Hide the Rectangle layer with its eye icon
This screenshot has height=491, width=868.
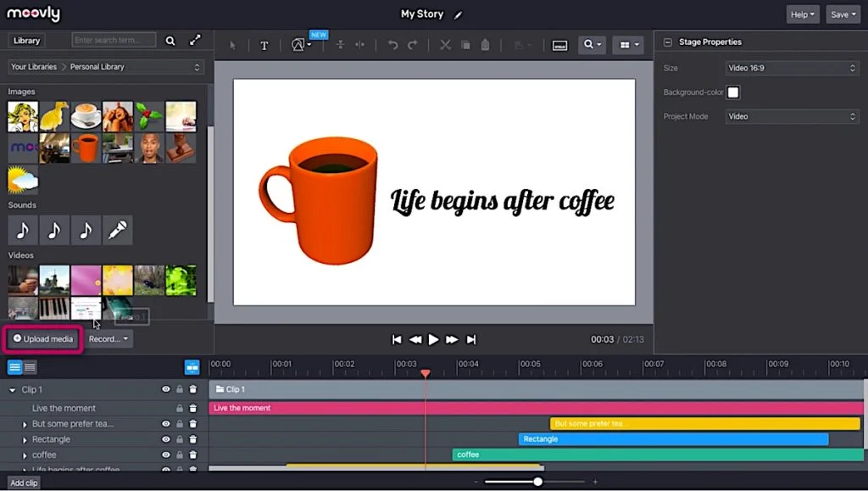pos(167,439)
